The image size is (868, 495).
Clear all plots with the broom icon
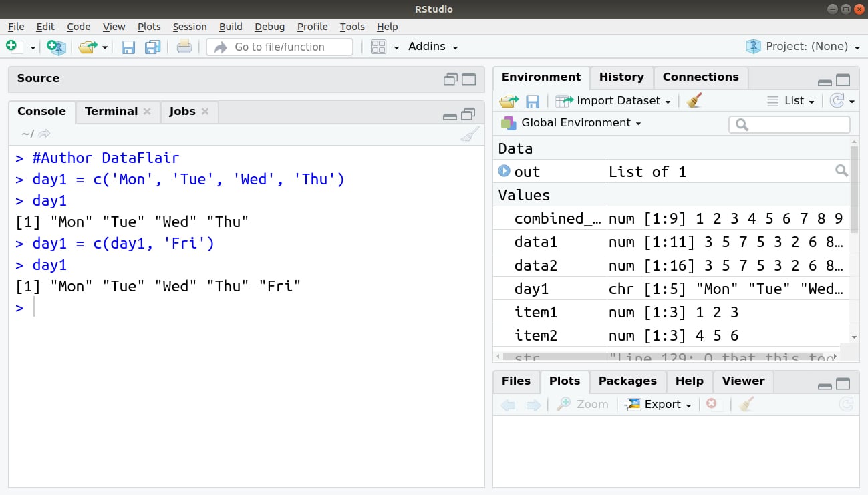coord(746,404)
